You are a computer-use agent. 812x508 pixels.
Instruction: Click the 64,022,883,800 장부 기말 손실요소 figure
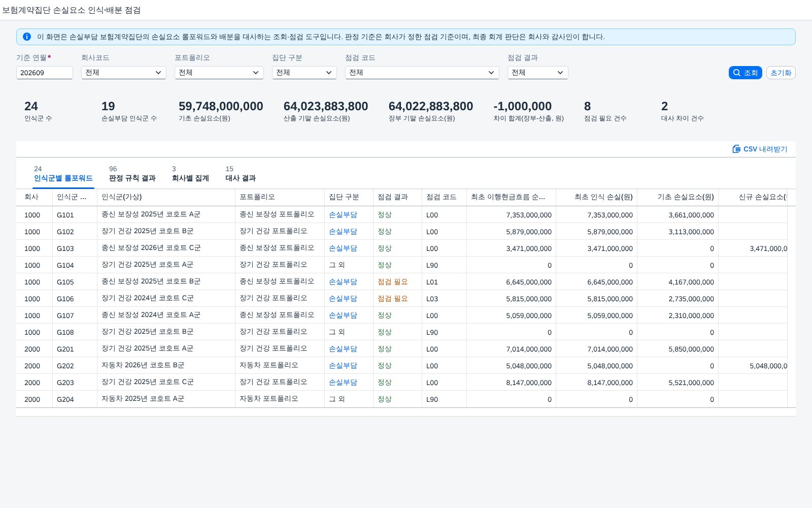[431, 106]
